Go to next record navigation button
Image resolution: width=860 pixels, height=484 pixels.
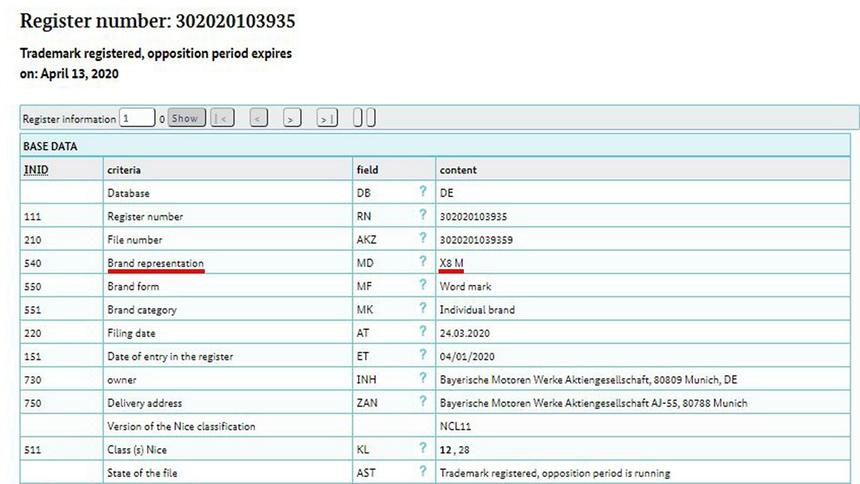(x=292, y=118)
